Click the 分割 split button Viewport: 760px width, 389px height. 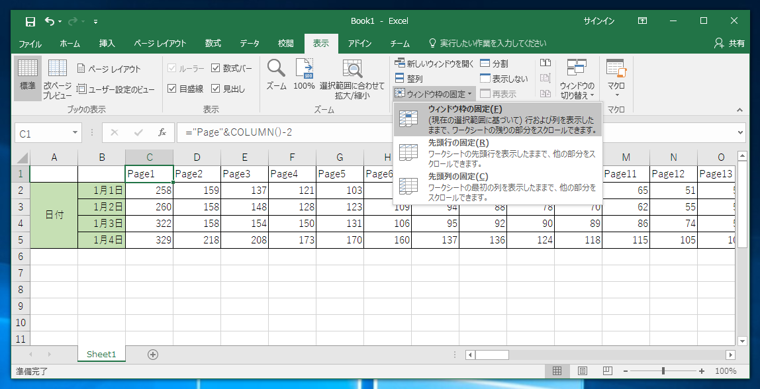tap(494, 63)
